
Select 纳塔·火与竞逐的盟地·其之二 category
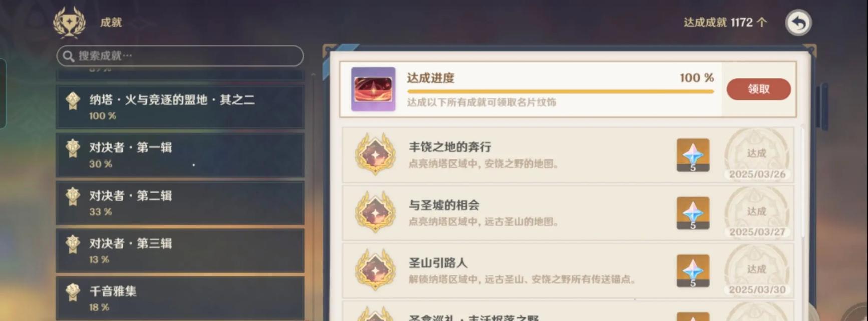coord(180,107)
